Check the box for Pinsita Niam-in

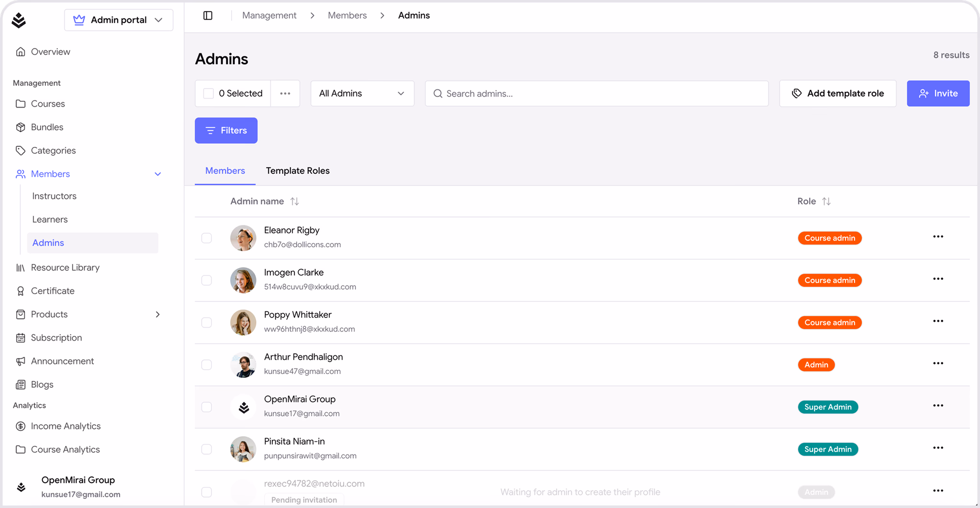(207, 449)
